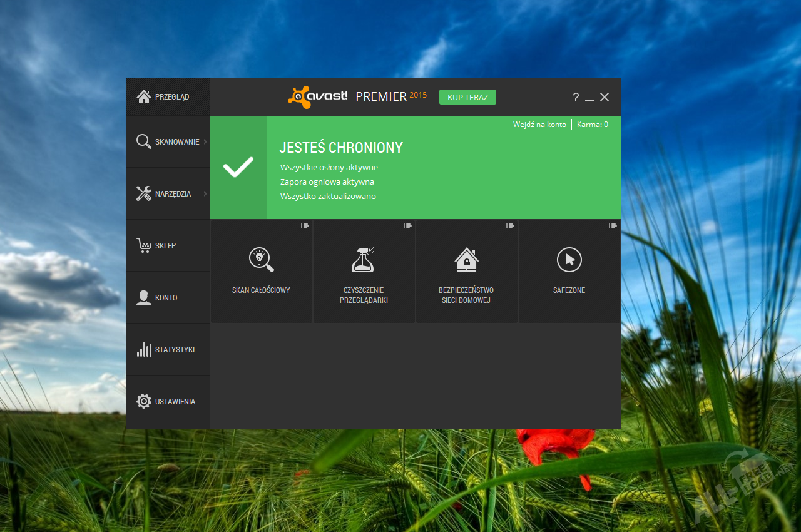Click the avast! logo in header
The width and height of the screenshot is (801, 532).
click(318, 97)
